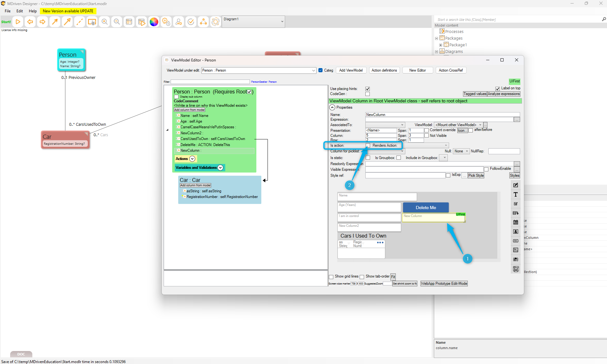
Task: Click the Name input field in Properties
Action: pyautogui.click(x=442, y=115)
